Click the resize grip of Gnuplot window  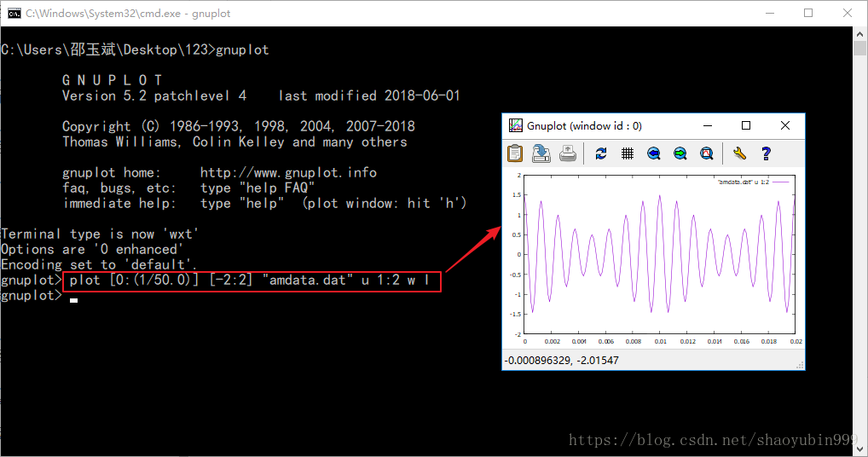[800, 365]
